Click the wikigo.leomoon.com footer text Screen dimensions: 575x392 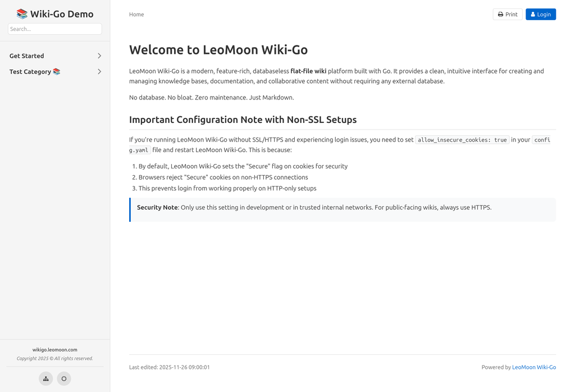[54, 349]
